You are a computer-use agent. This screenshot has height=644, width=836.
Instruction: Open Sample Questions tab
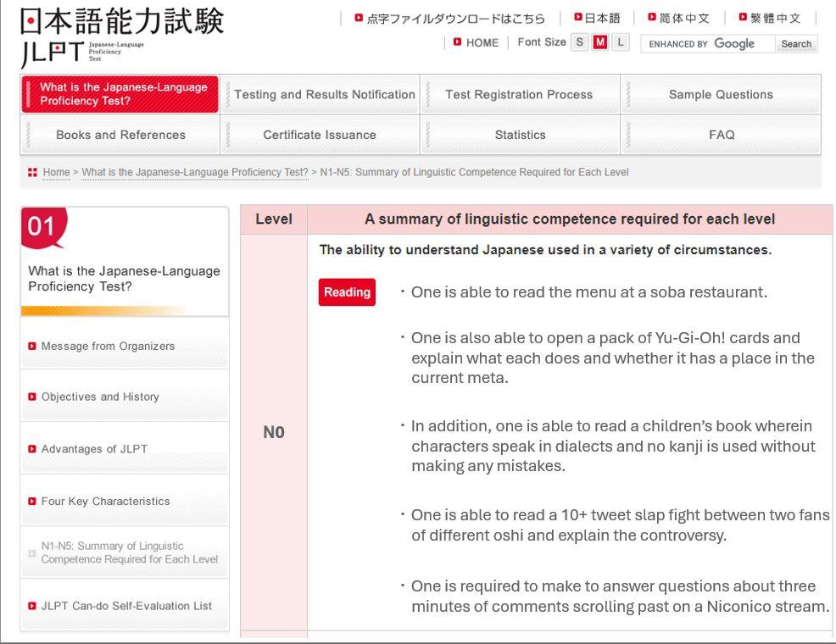click(721, 94)
